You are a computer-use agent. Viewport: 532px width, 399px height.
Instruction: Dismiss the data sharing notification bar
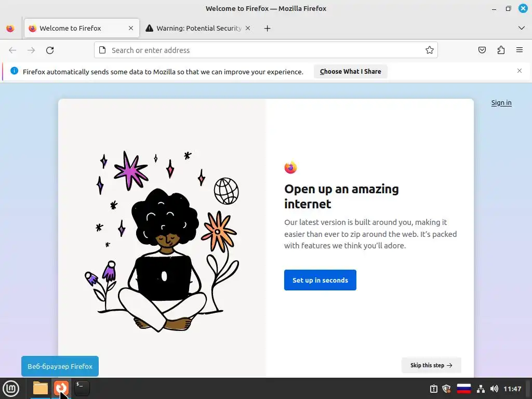point(520,71)
